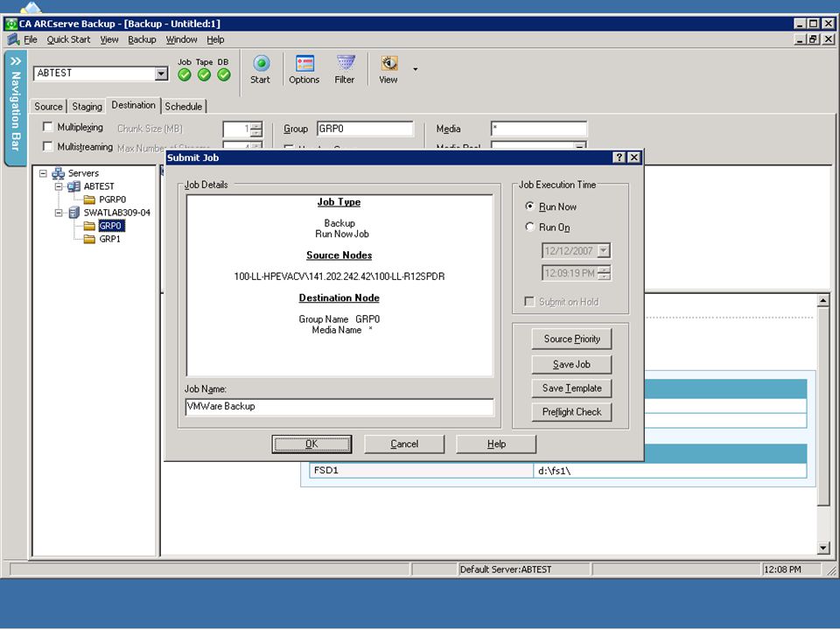This screenshot has width=840, height=630.
Task: Select GRP0 in the server tree
Action: 110,226
